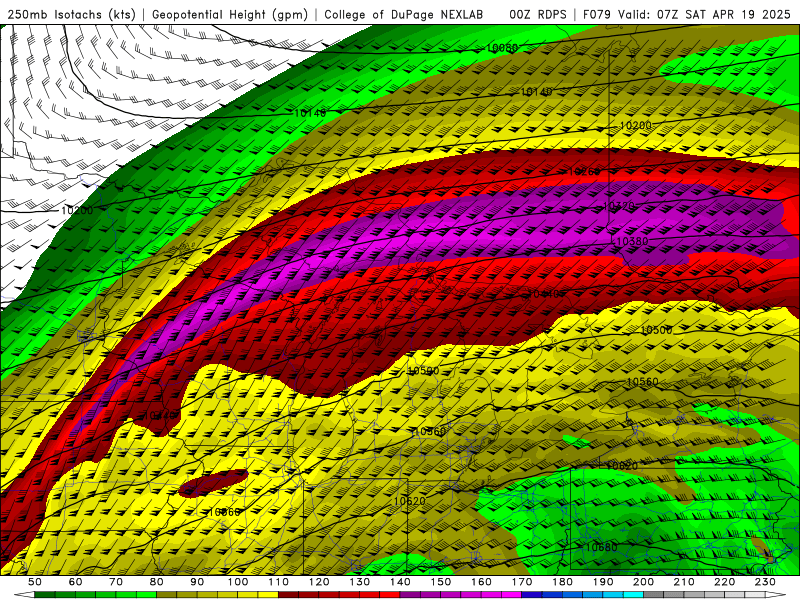Click the 140 value on the color scale

point(400,582)
